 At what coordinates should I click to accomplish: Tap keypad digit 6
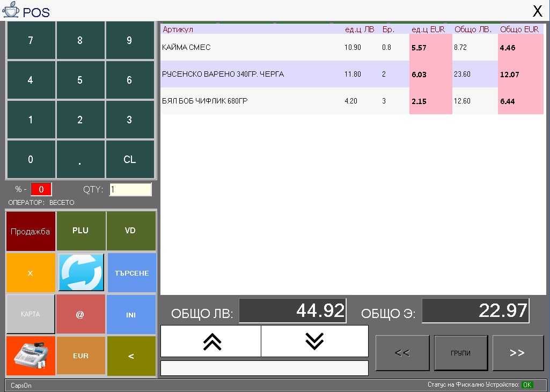(x=130, y=80)
